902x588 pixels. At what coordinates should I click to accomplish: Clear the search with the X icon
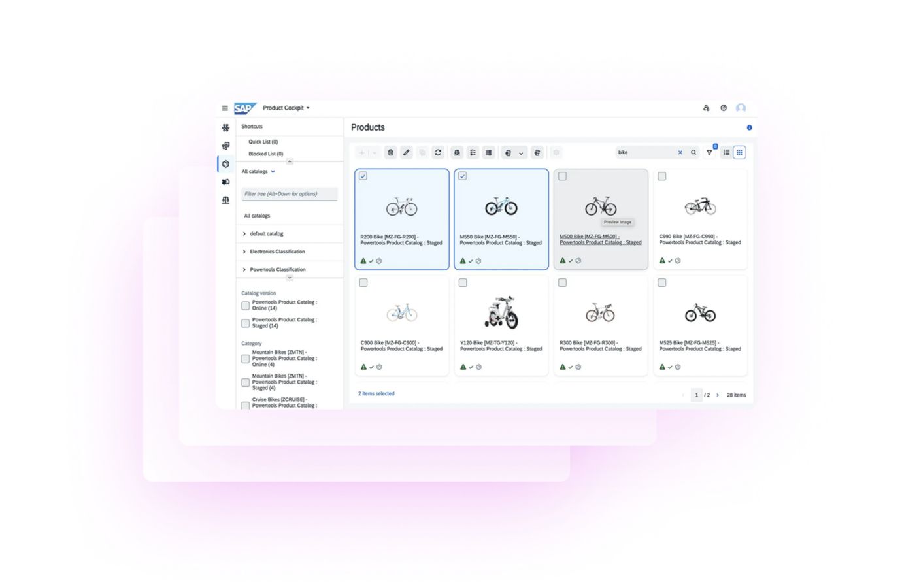click(x=680, y=152)
